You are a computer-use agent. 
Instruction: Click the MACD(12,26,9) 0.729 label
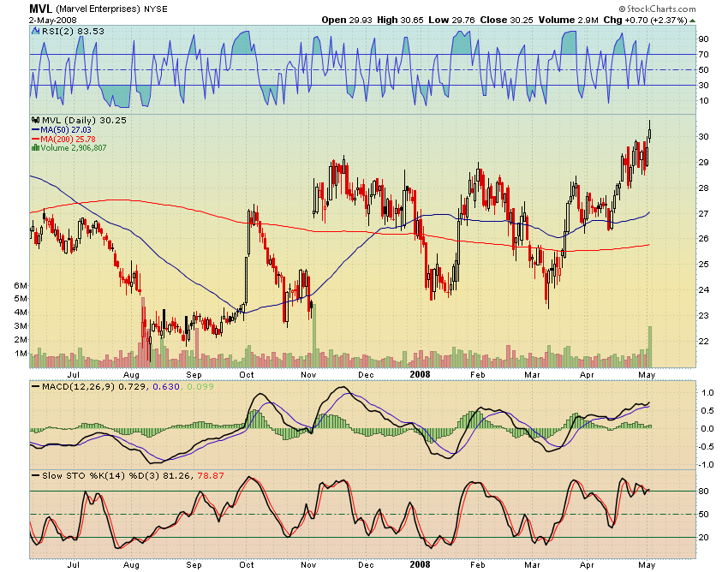pos(94,387)
